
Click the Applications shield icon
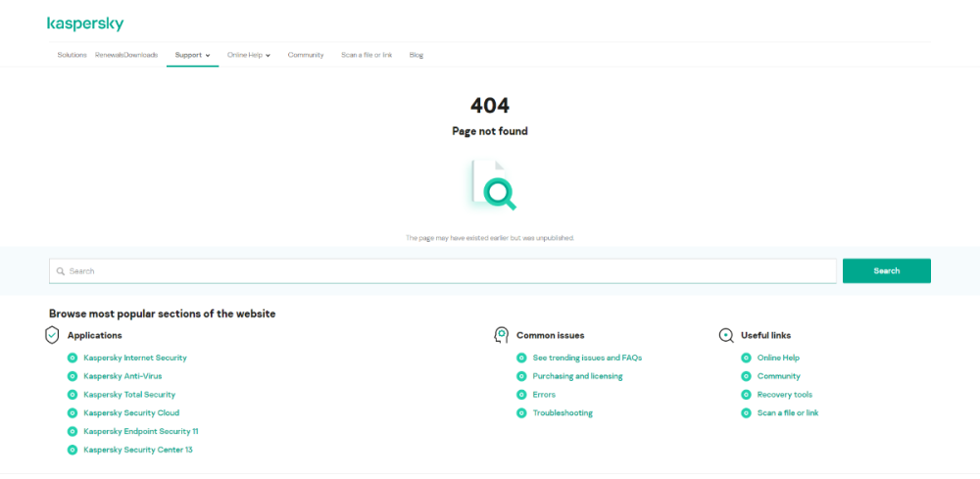pyautogui.click(x=52, y=335)
